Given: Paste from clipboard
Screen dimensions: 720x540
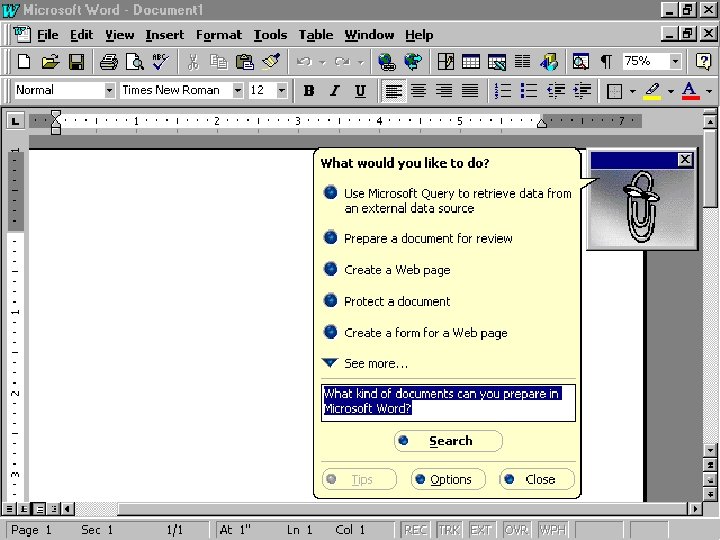Looking at the screenshot, I should 245,61.
